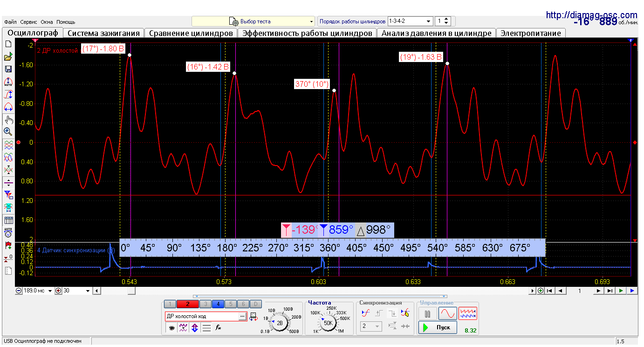Click the fx math function icon
Viewport: 644px width, 347px height.
click(x=218, y=328)
